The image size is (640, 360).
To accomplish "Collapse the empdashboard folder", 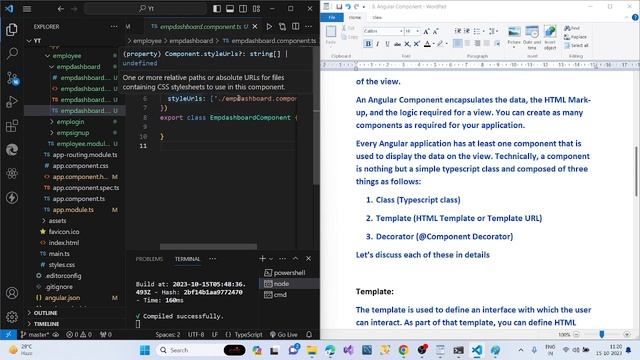I will click(x=78, y=67).
